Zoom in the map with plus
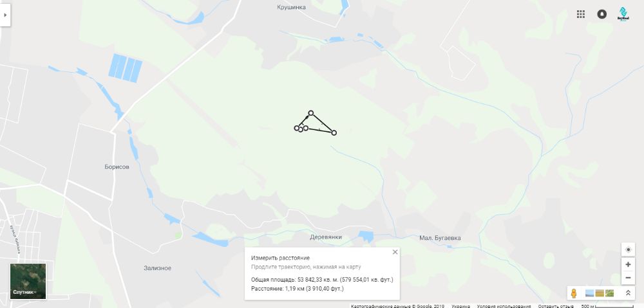644x308 pixels. 628,264
